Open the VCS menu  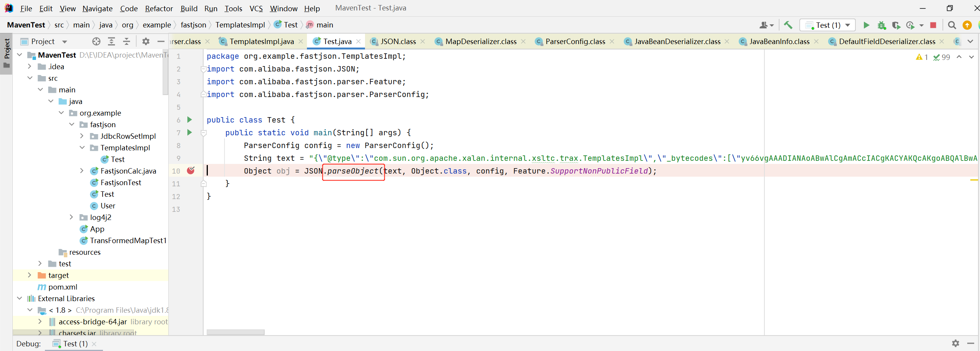point(256,9)
